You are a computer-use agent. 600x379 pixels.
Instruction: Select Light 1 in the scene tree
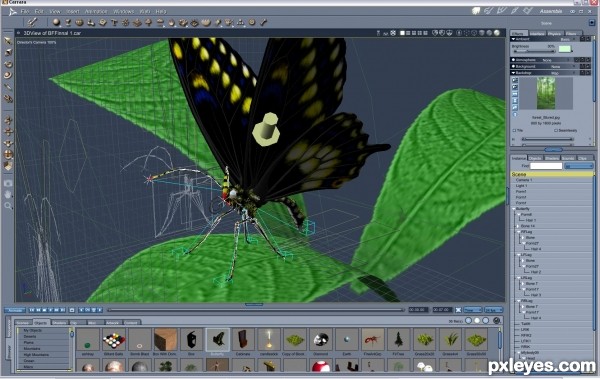coord(522,186)
